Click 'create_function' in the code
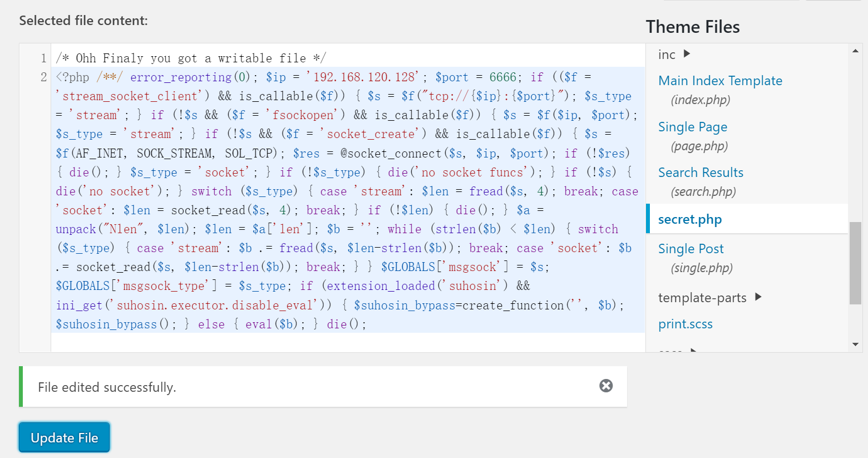 click(513, 306)
